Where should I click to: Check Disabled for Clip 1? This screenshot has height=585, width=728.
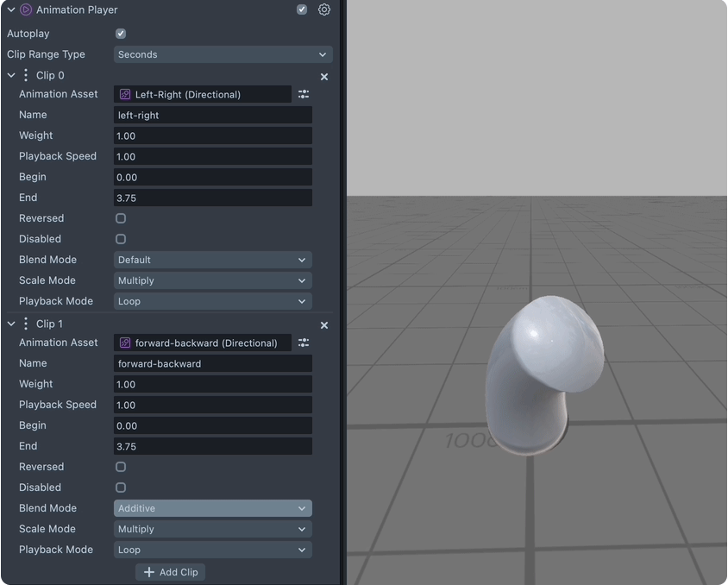(121, 487)
